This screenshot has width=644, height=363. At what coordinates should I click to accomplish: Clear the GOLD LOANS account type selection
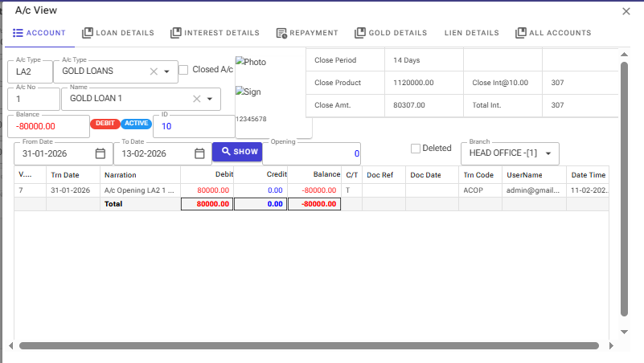[x=154, y=71]
